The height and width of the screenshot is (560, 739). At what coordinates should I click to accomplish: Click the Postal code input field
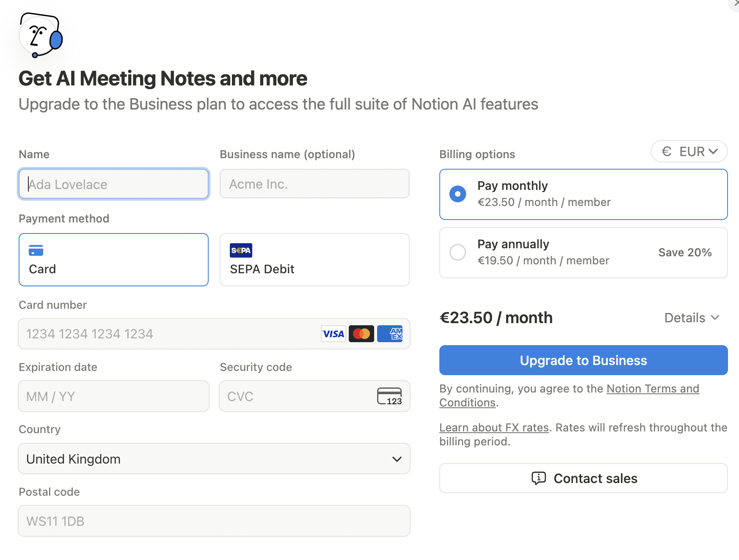point(214,521)
